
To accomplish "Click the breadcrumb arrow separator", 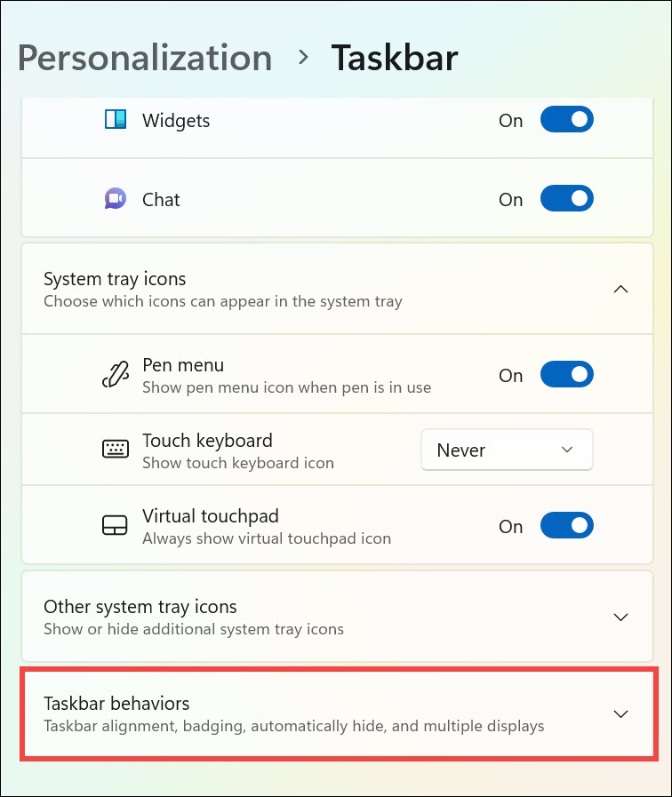I will (303, 58).
